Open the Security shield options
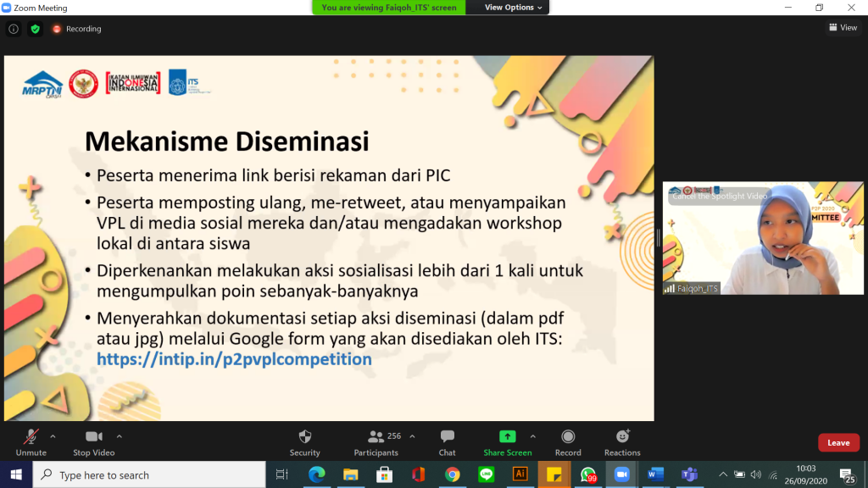This screenshot has width=868, height=488. [x=305, y=437]
